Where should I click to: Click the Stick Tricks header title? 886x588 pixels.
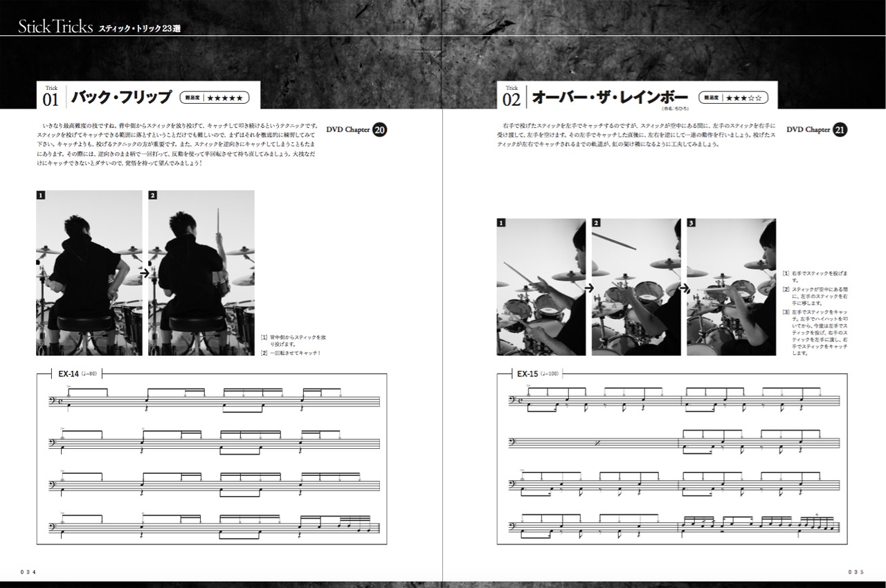tap(55, 28)
